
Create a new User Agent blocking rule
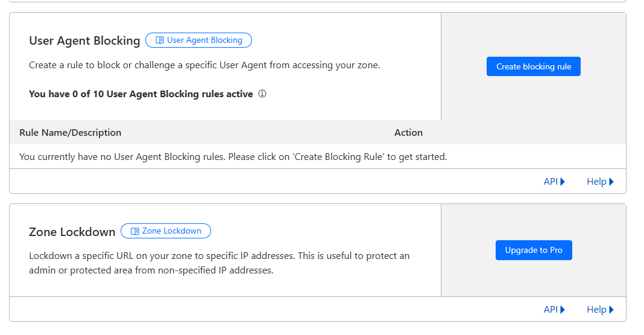(x=534, y=66)
